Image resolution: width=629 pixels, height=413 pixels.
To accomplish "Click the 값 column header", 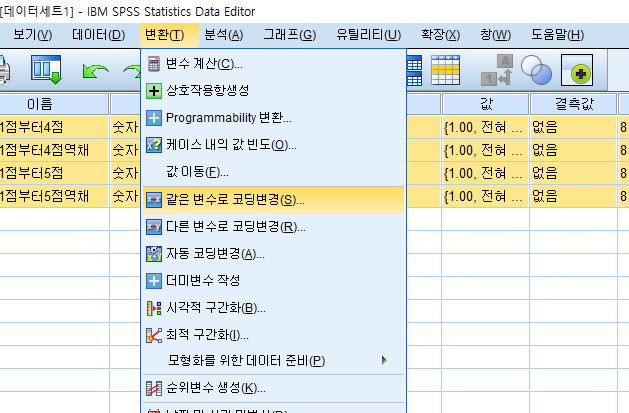I will [x=486, y=104].
